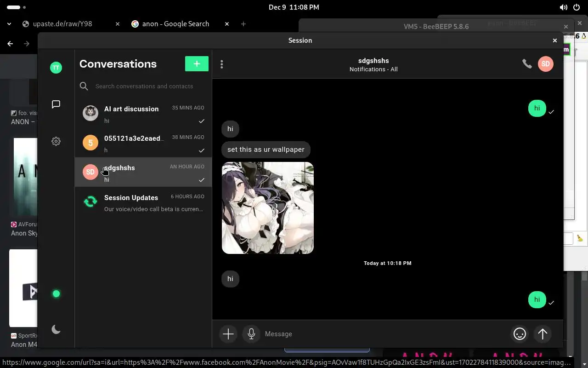Click the 'Notifications - All' subtitle
Screen dimensions: 588x368
[373, 69]
